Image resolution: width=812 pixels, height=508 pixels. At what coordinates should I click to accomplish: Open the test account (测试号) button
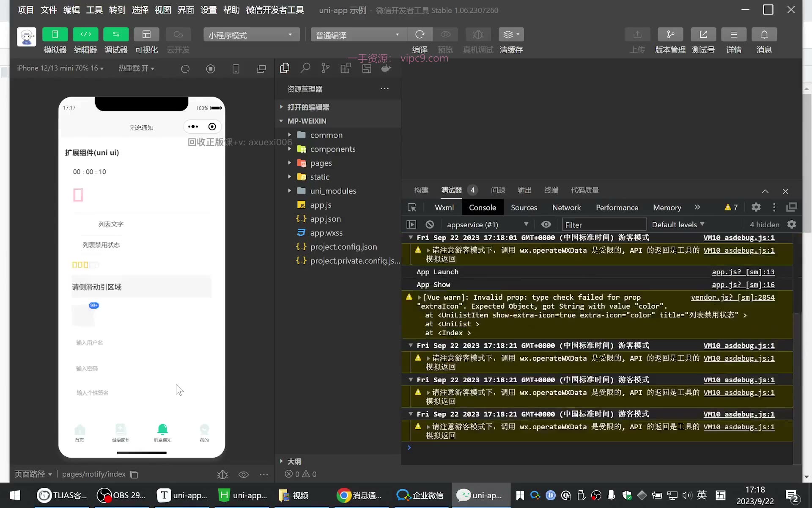coord(703,34)
